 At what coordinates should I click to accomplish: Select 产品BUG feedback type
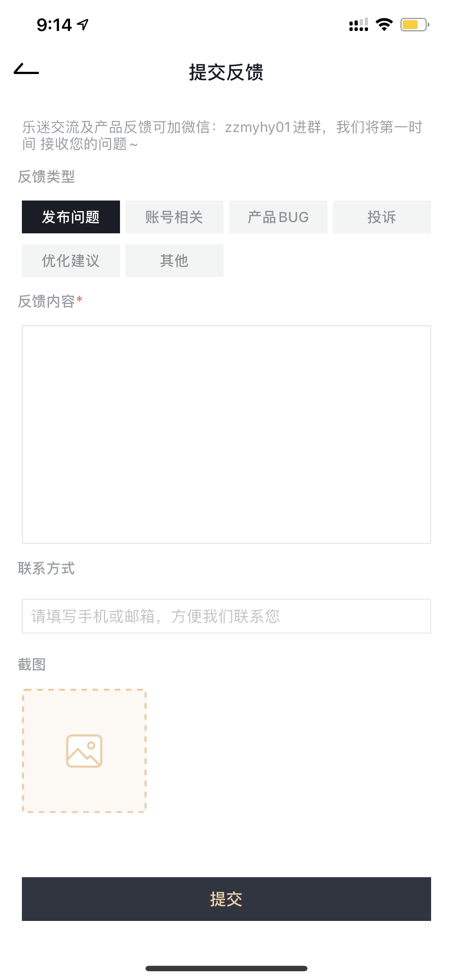point(278,217)
